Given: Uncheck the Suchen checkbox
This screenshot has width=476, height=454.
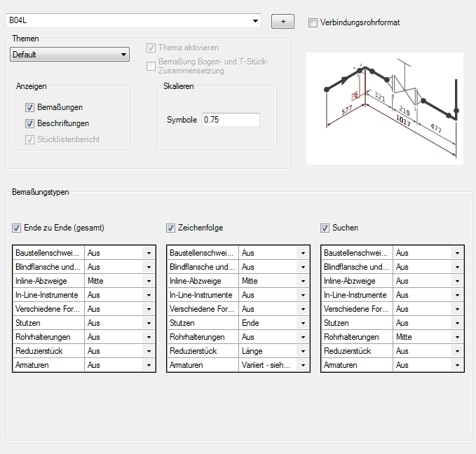Looking at the screenshot, I should coord(325,228).
